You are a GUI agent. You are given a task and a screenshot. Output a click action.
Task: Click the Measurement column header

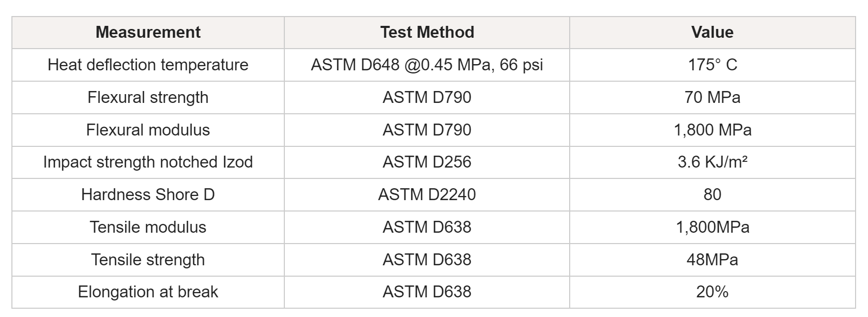pyautogui.click(x=148, y=33)
